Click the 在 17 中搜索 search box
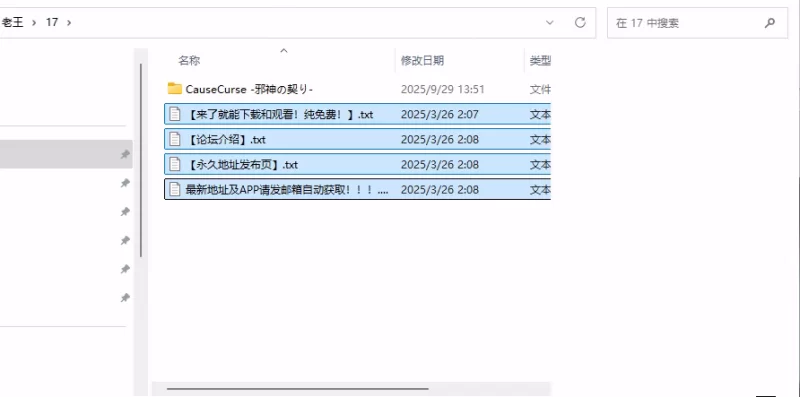Screen dimensions: 800x397 (697, 23)
